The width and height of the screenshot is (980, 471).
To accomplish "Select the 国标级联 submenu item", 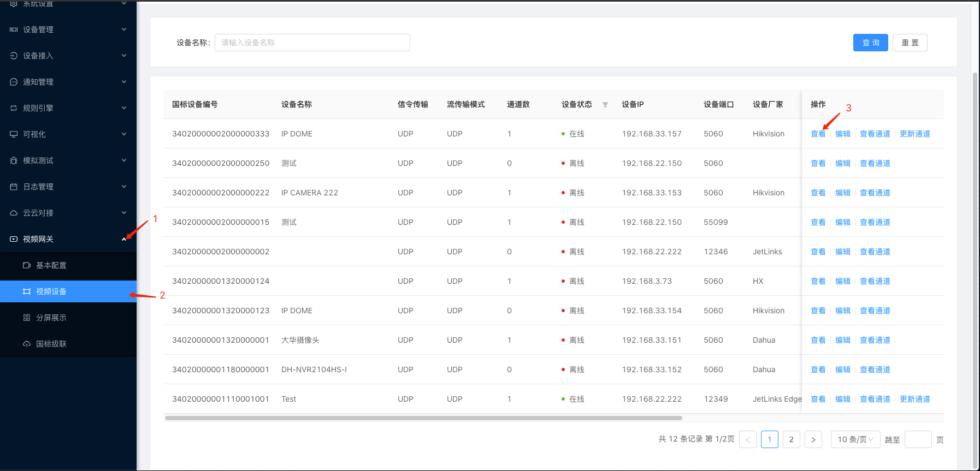I will tap(51, 344).
